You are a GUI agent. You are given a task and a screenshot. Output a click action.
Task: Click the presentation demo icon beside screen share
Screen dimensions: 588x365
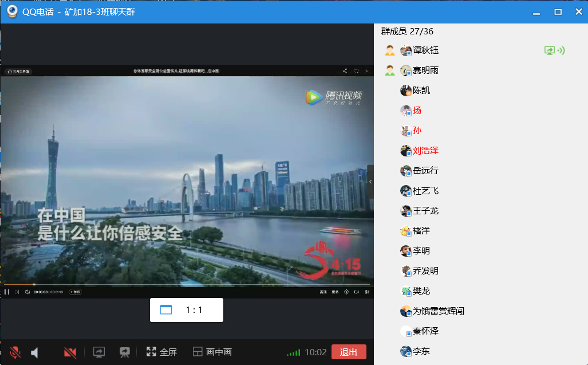[124, 352]
